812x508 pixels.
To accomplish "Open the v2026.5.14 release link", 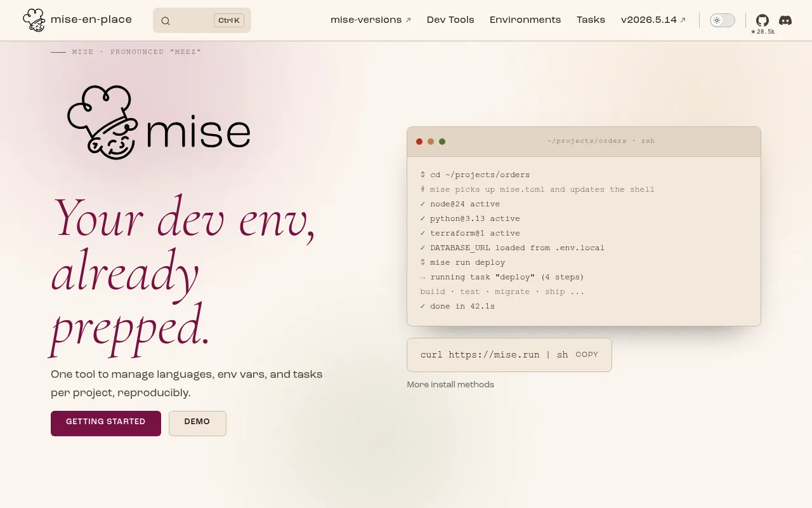I will pyautogui.click(x=653, y=20).
